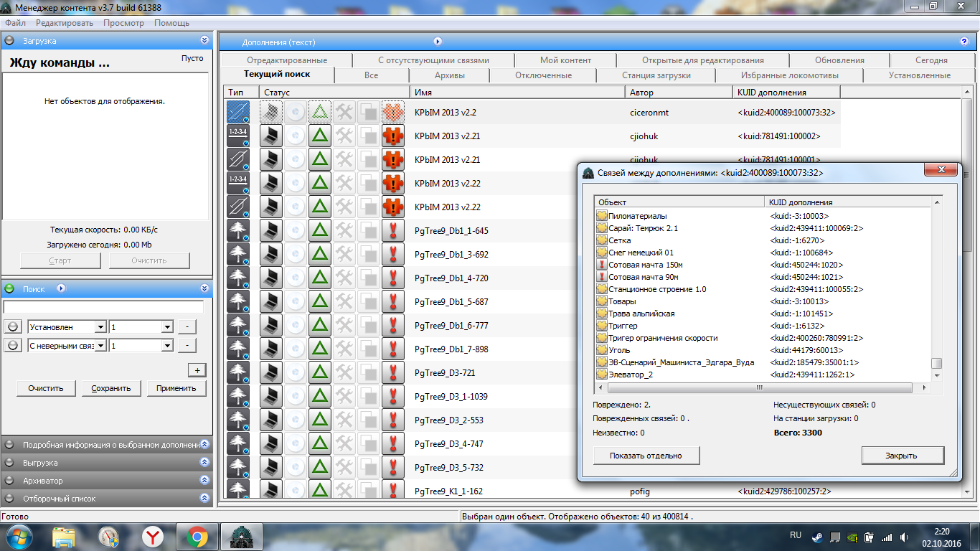Toggle round button before С неверными связями filter
This screenshot has height=551, width=980.
pos(12,345)
